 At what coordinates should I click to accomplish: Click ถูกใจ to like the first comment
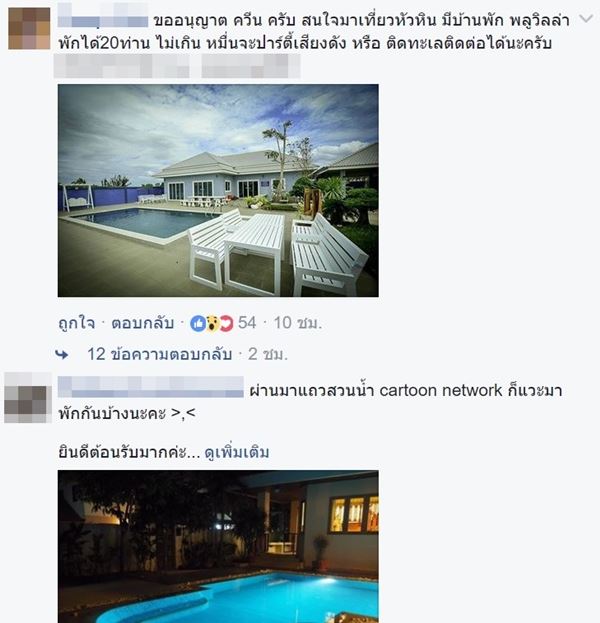77,323
